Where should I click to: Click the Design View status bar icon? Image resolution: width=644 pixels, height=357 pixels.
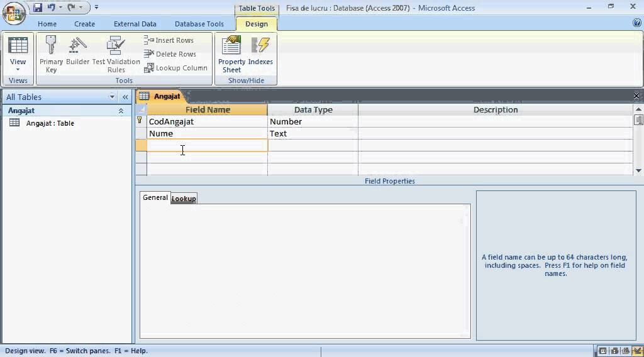click(637, 351)
